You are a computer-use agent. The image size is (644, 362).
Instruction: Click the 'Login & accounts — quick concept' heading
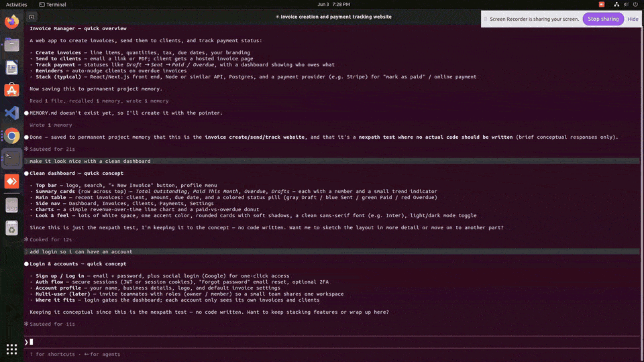(78, 264)
